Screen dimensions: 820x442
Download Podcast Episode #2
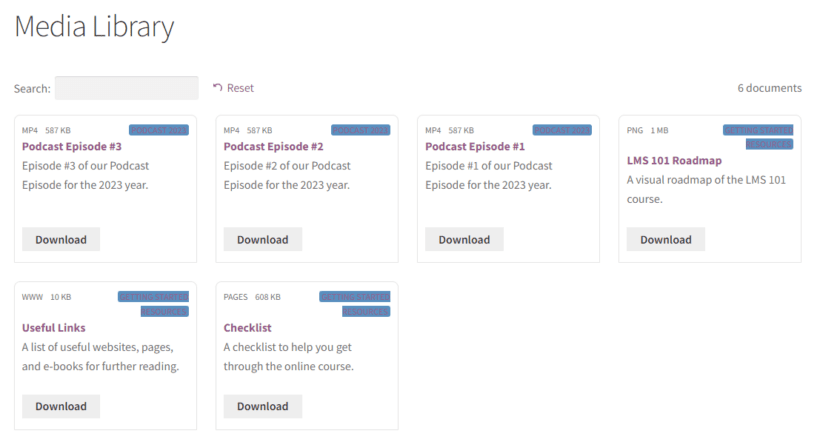coord(263,240)
